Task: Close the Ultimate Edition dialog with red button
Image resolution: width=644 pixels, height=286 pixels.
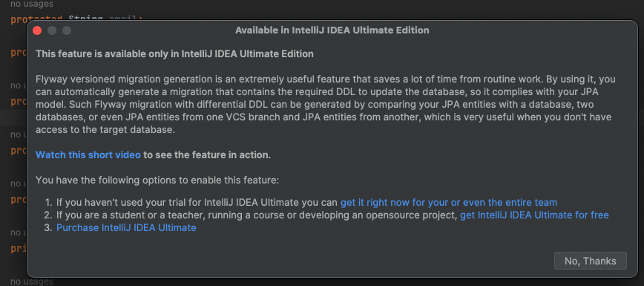Action: (37, 30)
